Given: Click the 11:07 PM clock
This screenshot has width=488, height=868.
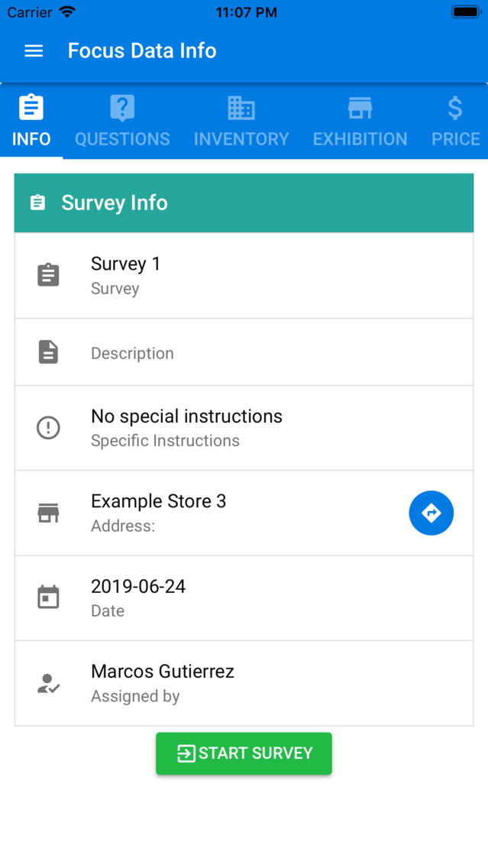Looking at the screenshot, I should pyautogui.click(x=246, y=13).
